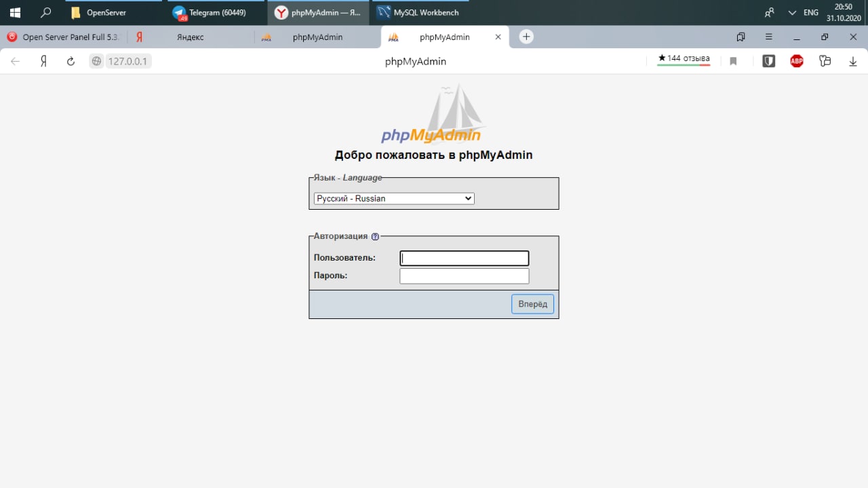868x488 pixels.
Task: Bookmark this page with flag icon
Action: click(733, 61)
